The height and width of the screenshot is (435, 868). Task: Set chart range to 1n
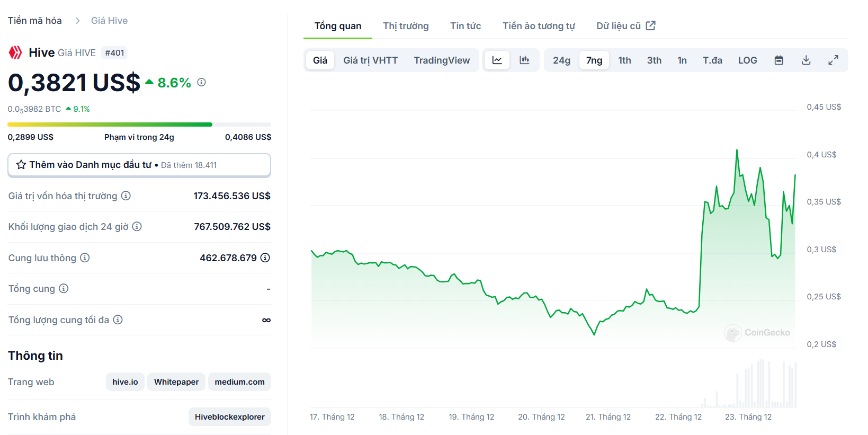click(x=682, y=60)
